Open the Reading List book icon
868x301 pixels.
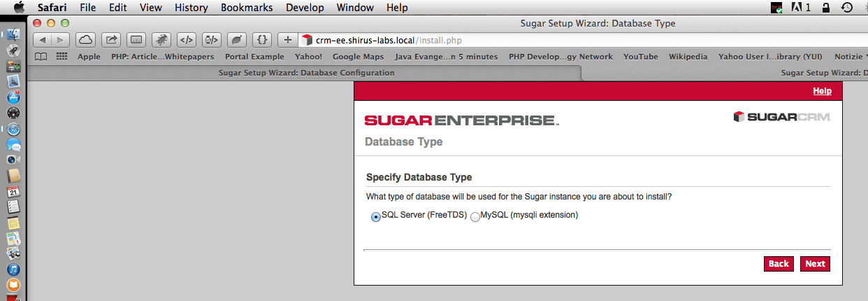[42, 57]
